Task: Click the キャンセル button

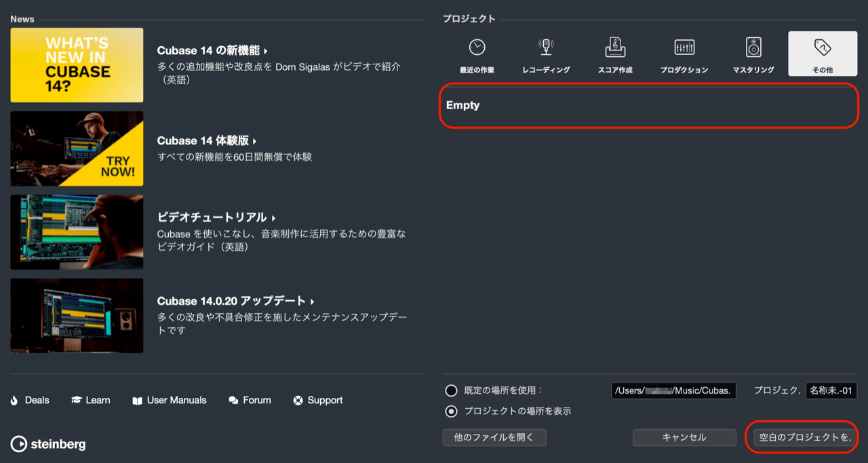Action: click(684, 437)
